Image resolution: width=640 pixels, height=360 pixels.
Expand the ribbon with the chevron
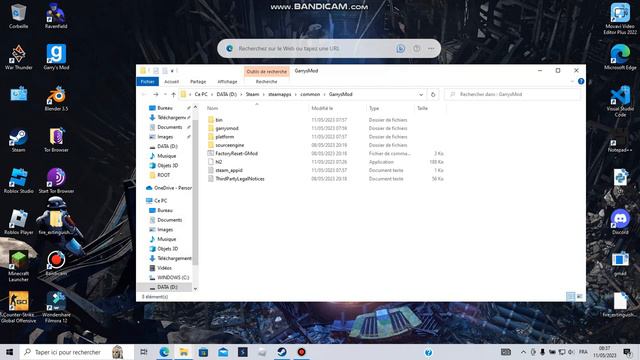(572, 82)
